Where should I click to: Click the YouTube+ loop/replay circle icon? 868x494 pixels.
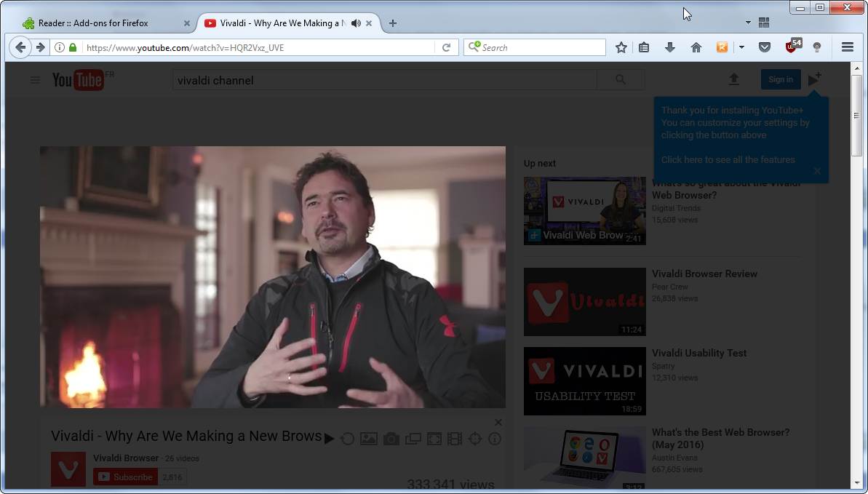[347, 439]
